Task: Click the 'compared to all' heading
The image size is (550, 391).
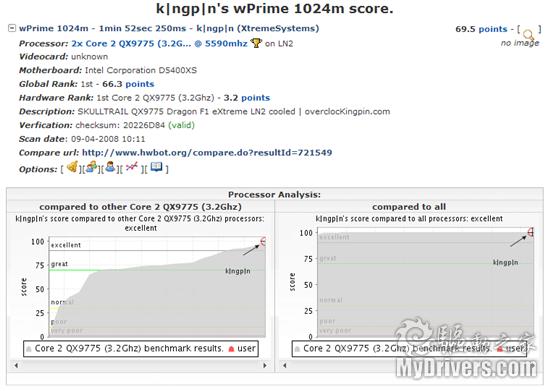Action: (x=409, y=207)
